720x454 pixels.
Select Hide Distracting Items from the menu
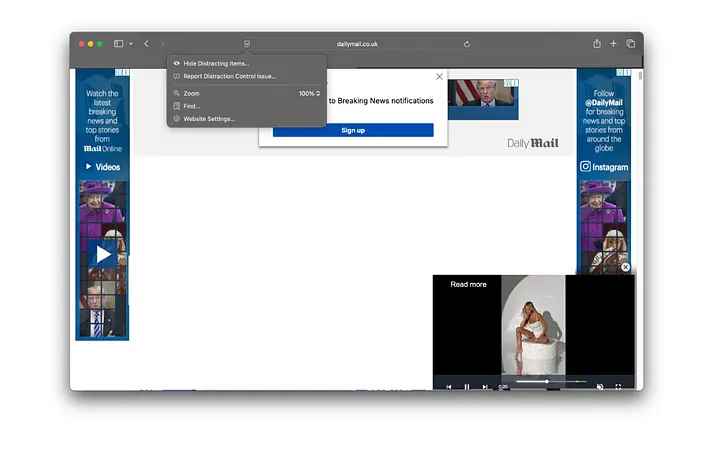coord(216,63)
